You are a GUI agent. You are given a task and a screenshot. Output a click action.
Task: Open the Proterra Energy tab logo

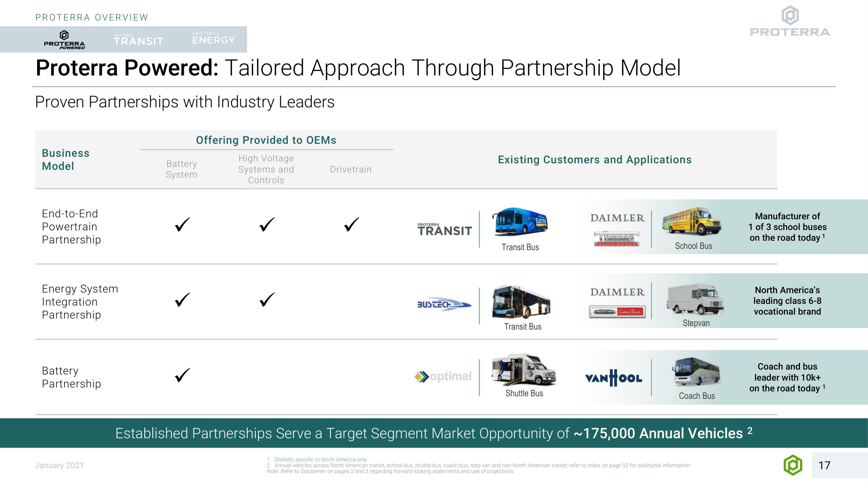click(x=214, y=39)
